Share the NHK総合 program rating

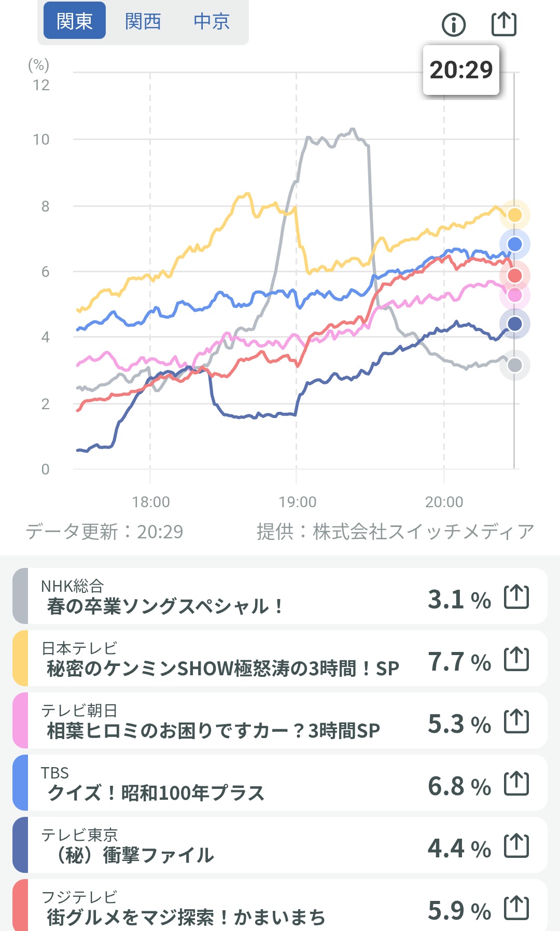click(x=516, y=596)
